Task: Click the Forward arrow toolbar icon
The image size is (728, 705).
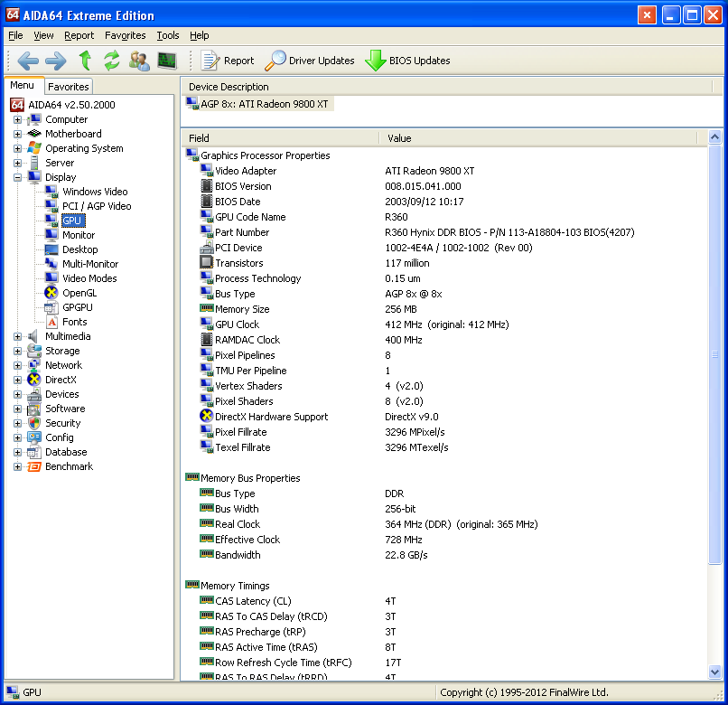Action: (x=56, y=61)
